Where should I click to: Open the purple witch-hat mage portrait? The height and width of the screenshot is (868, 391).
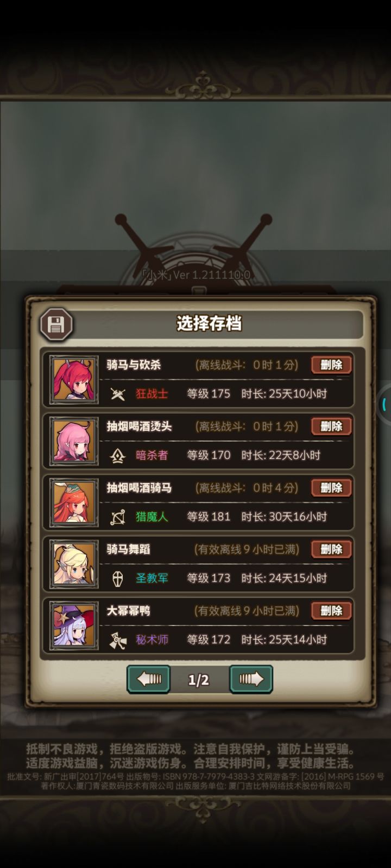74,625
